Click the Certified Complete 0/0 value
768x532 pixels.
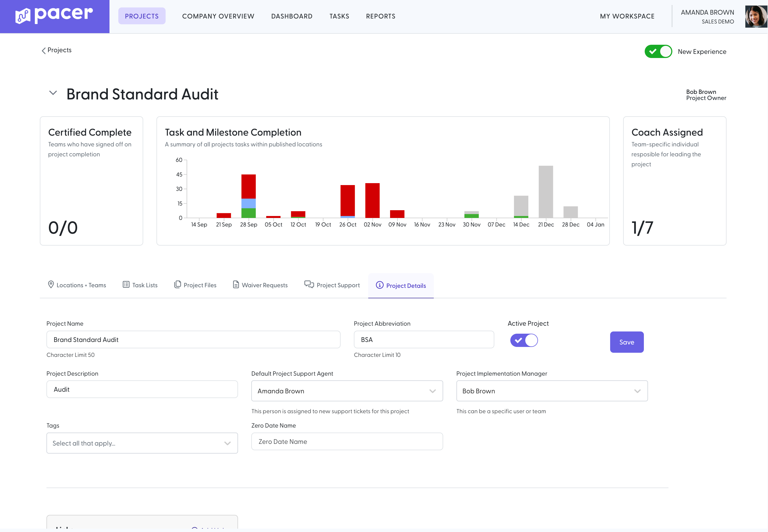click(63, 228)
